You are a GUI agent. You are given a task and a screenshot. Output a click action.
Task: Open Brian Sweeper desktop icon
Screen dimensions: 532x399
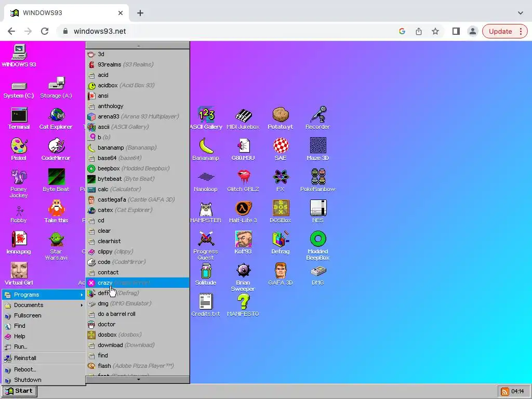(x=243, y=277)
